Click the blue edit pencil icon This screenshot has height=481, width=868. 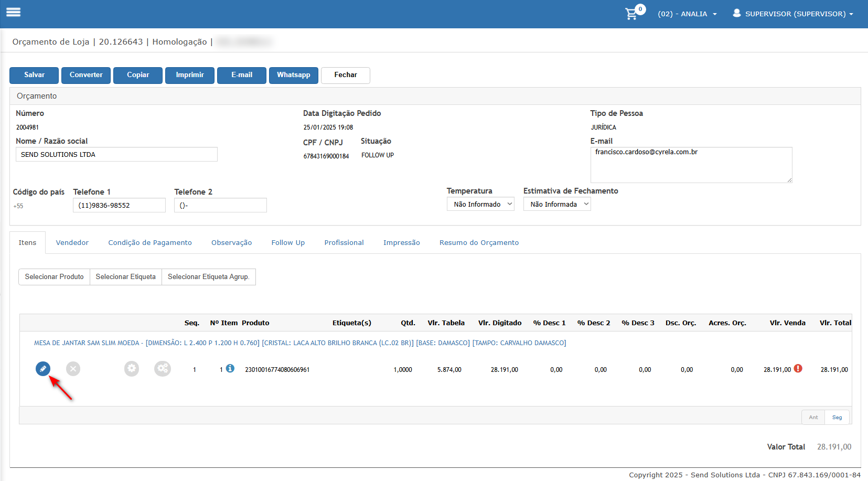43,369
